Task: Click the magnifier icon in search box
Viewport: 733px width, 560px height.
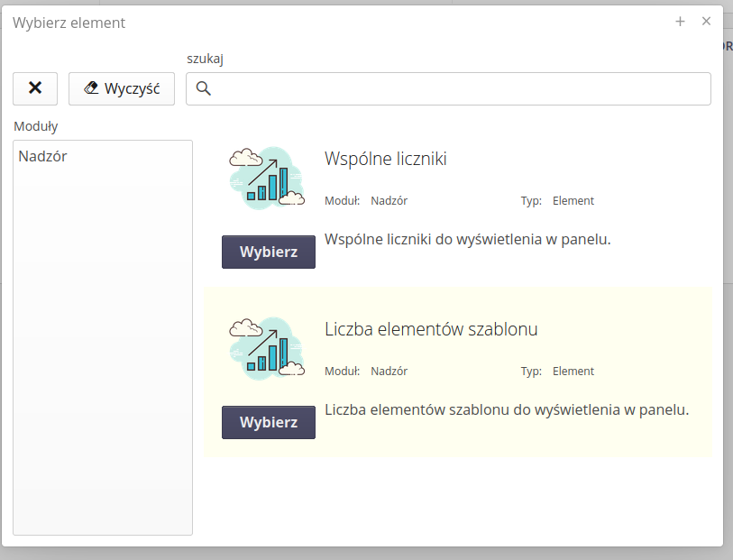Action: pyautogui.click(x=203, y=88)
